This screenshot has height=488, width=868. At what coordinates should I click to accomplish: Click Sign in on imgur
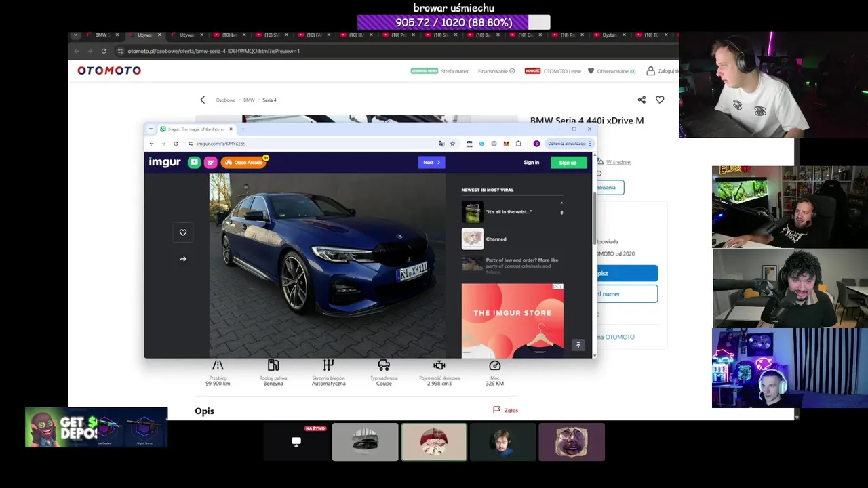531,163
